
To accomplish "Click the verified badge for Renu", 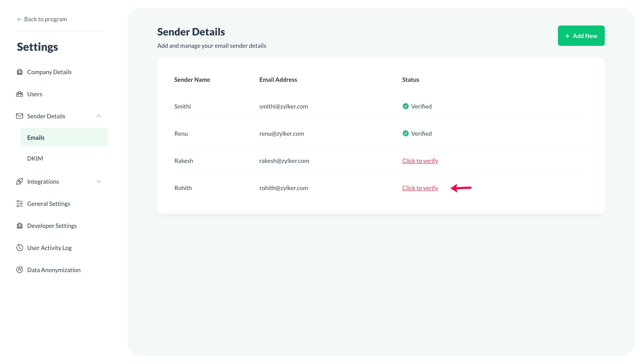I will 405,134.
